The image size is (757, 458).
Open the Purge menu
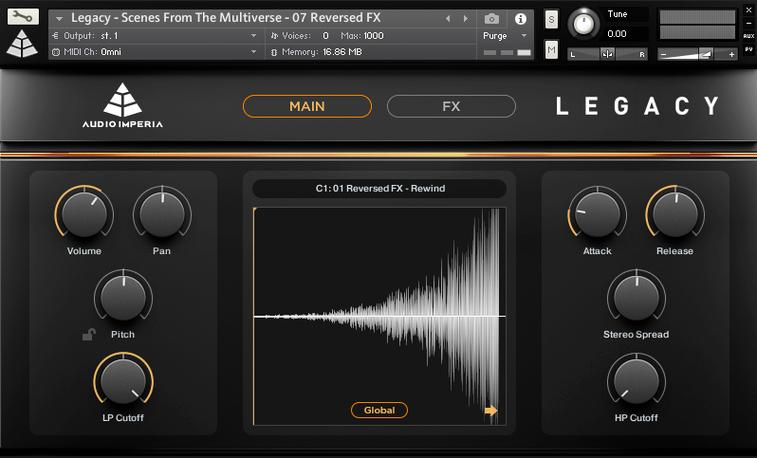coord(503,36)
